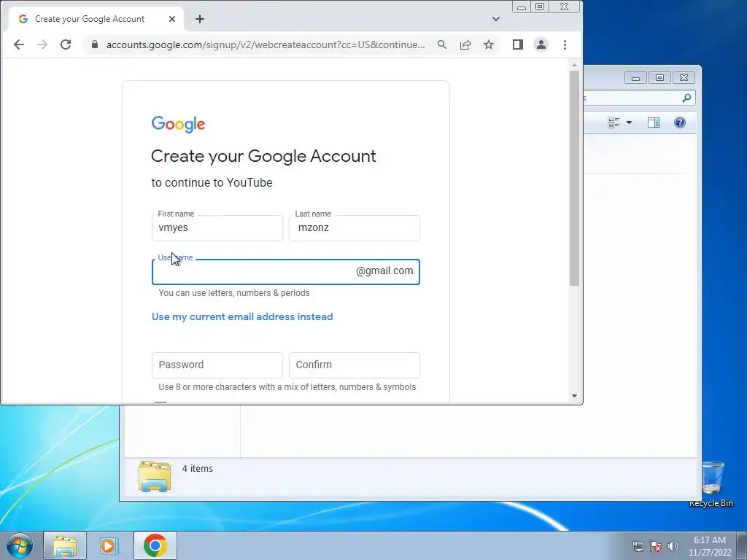This screenshot has width=747, height=560.
Task: Click the Chrome taskbar icon
Action: tap(155, 545)
